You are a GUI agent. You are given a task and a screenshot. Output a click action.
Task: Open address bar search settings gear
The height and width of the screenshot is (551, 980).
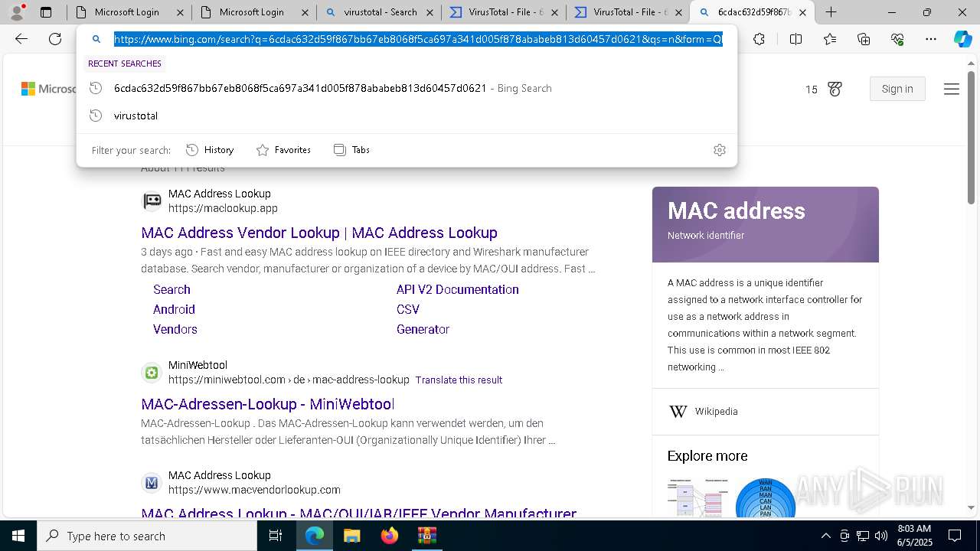719,150
